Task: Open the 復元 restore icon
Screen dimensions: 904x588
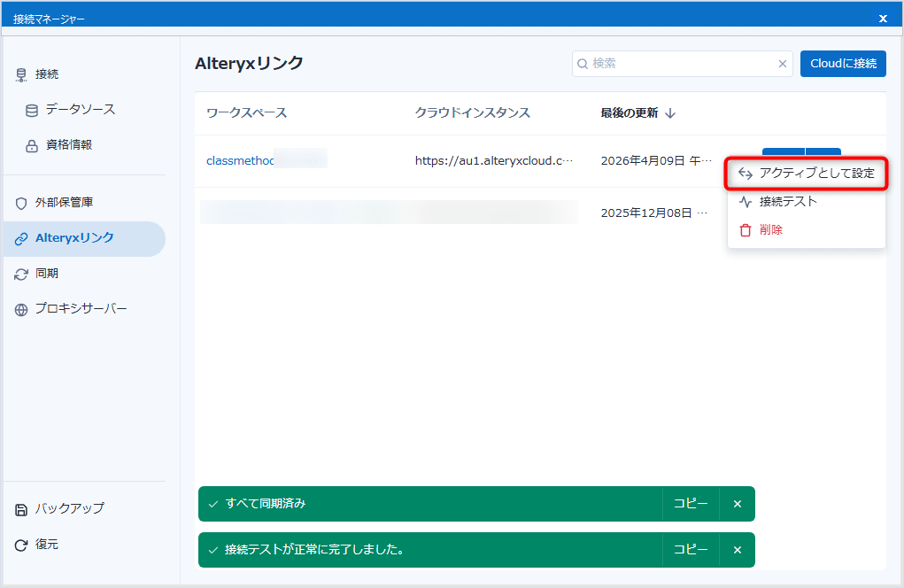Action: (19, 545)
